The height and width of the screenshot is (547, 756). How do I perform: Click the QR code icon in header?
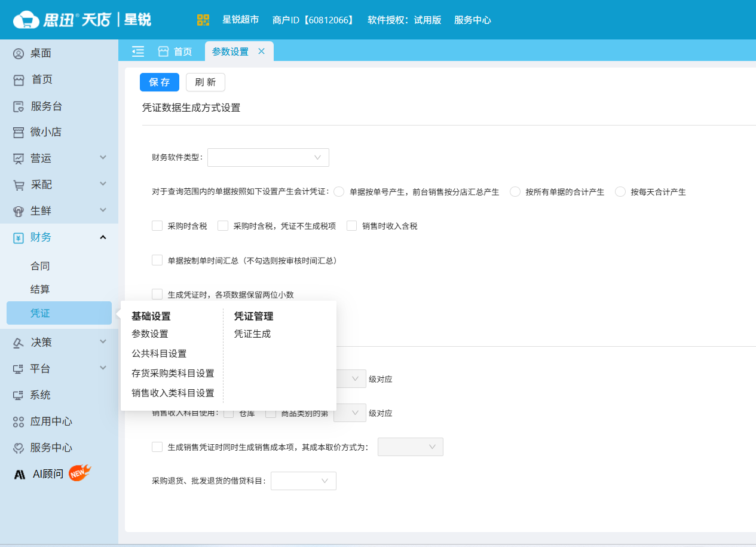click(x=203, y=20)
